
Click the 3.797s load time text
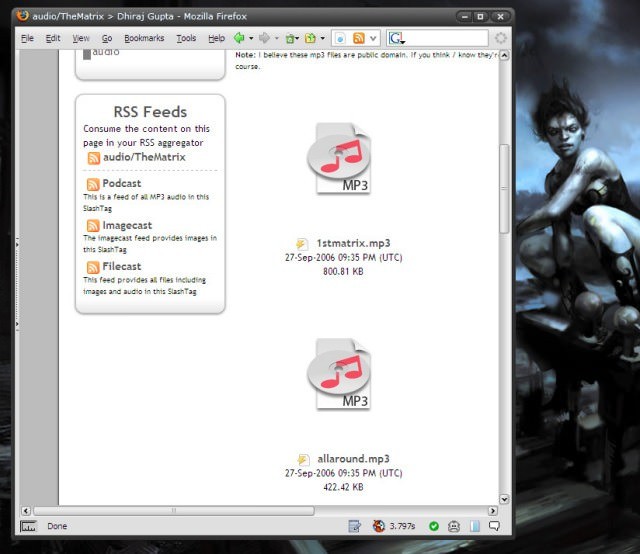click(x=402, y=526)
